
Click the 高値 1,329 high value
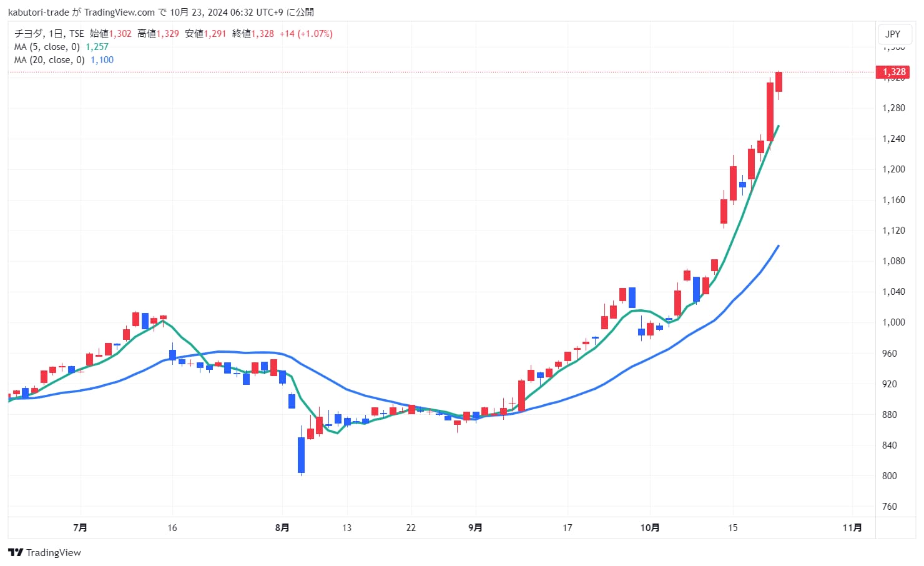[x=158, y=34]
